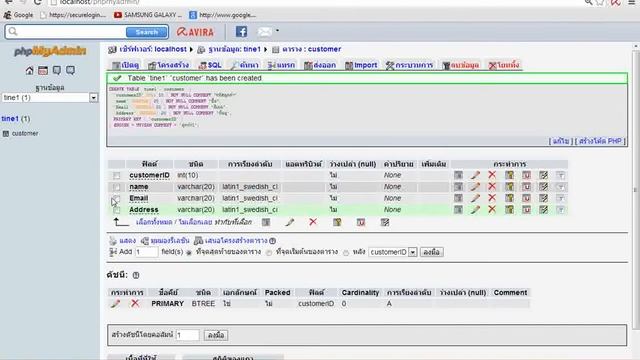Click the Facebook icon in browser toolbar

coord(241,31)
